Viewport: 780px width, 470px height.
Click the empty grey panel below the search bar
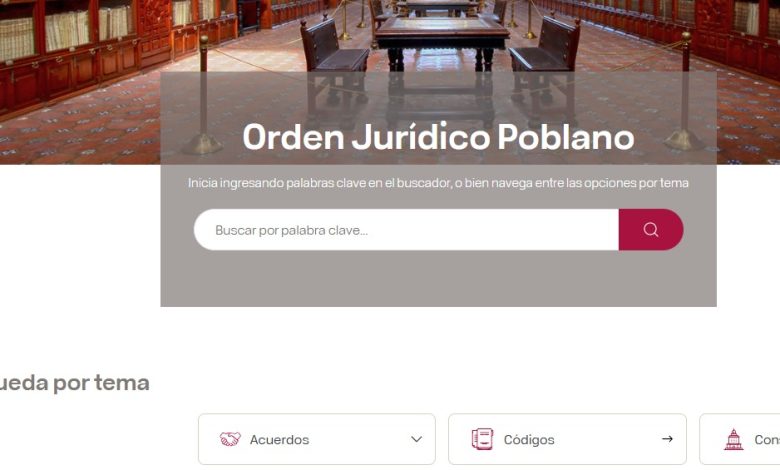438,279
